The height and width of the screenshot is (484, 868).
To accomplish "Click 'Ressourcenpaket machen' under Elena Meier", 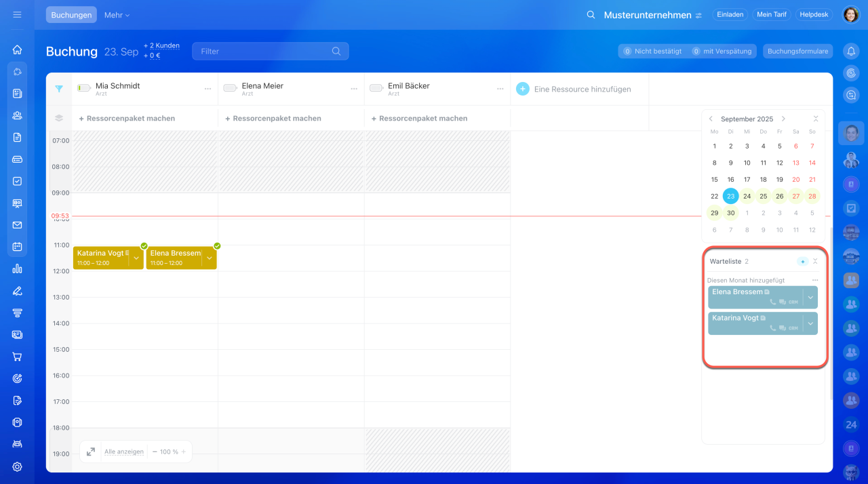I will [x=273, y=118].
